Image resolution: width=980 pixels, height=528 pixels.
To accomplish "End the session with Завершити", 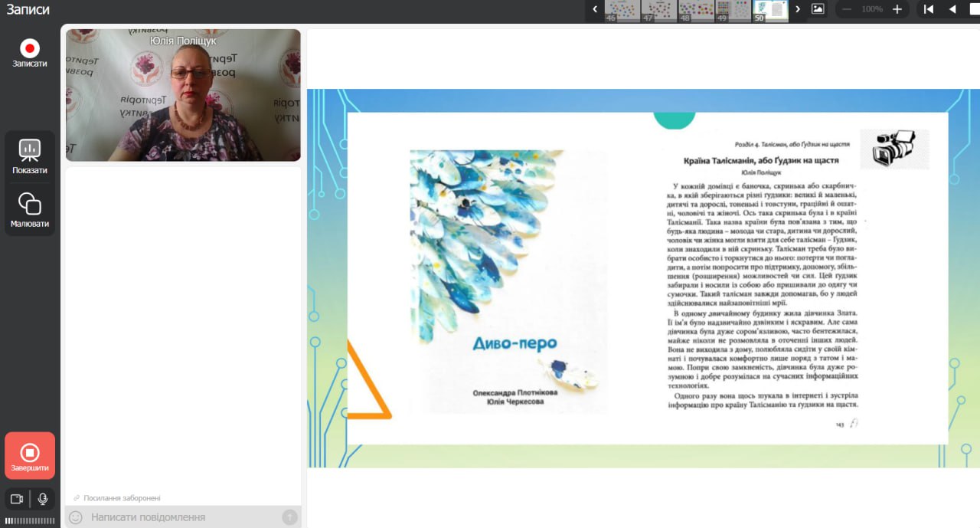I will tap(30, 456).
